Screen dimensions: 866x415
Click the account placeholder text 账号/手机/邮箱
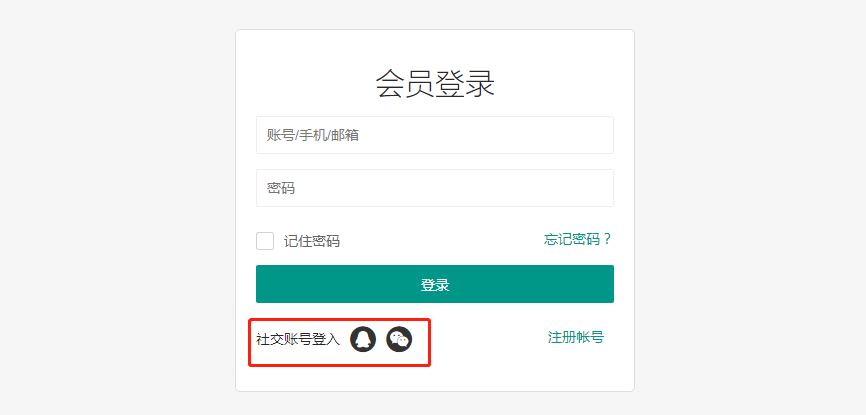(312, 135)
